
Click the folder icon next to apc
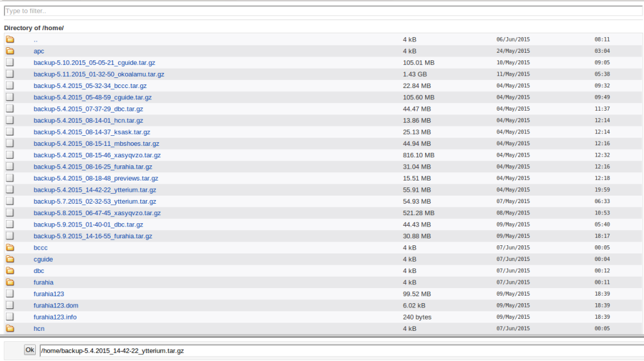(10, 51)
